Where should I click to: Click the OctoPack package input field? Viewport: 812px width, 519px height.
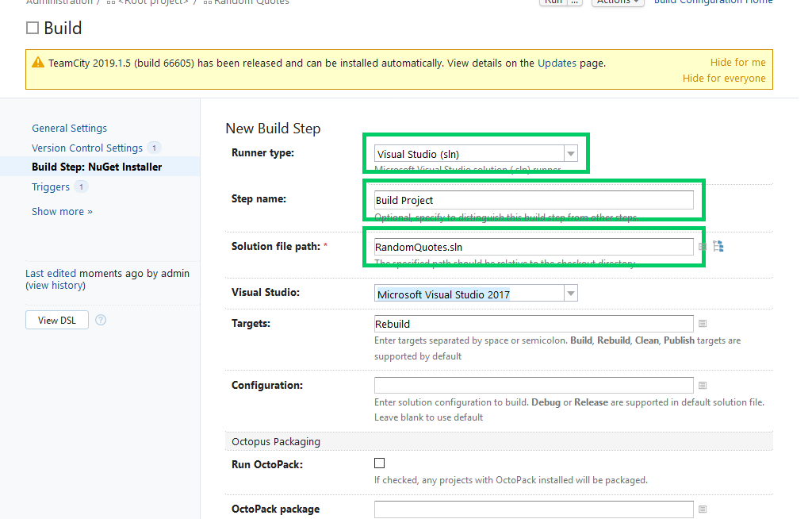click(534, 509)
